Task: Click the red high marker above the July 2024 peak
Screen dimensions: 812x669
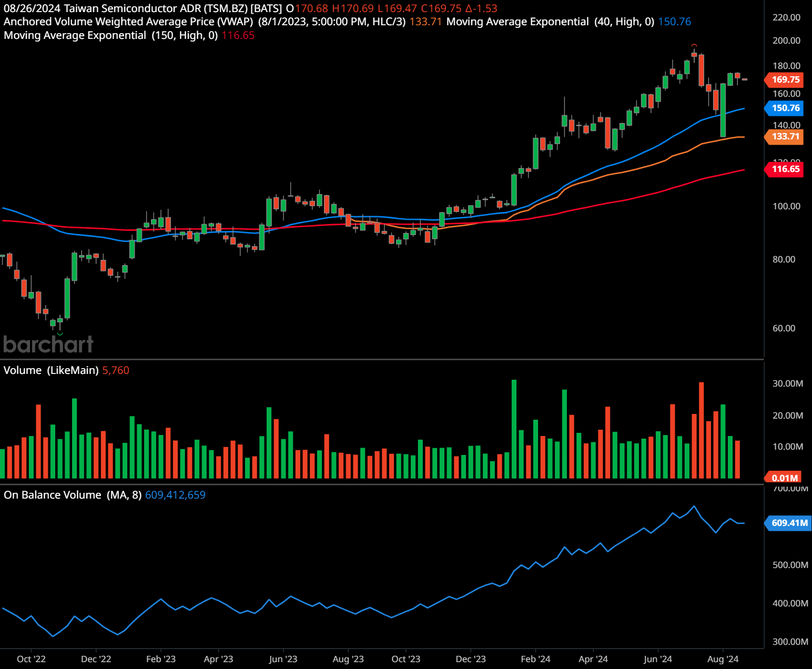Action: (x=694, y=46)
